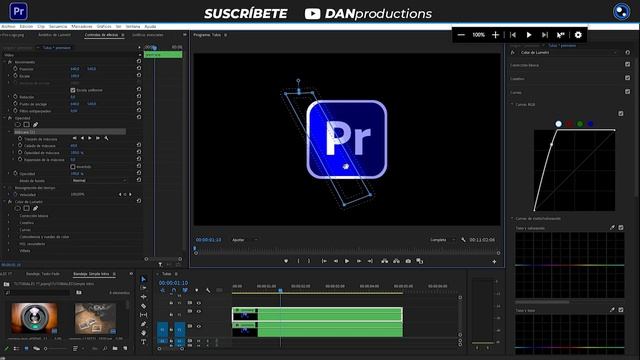Open the Secuencia menu
This screenshot has height=360, width=640.
[58, 27]
